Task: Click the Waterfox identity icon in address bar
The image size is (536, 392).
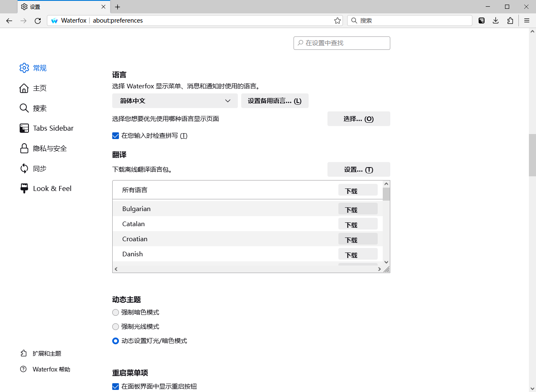Action: click(54, 21)
